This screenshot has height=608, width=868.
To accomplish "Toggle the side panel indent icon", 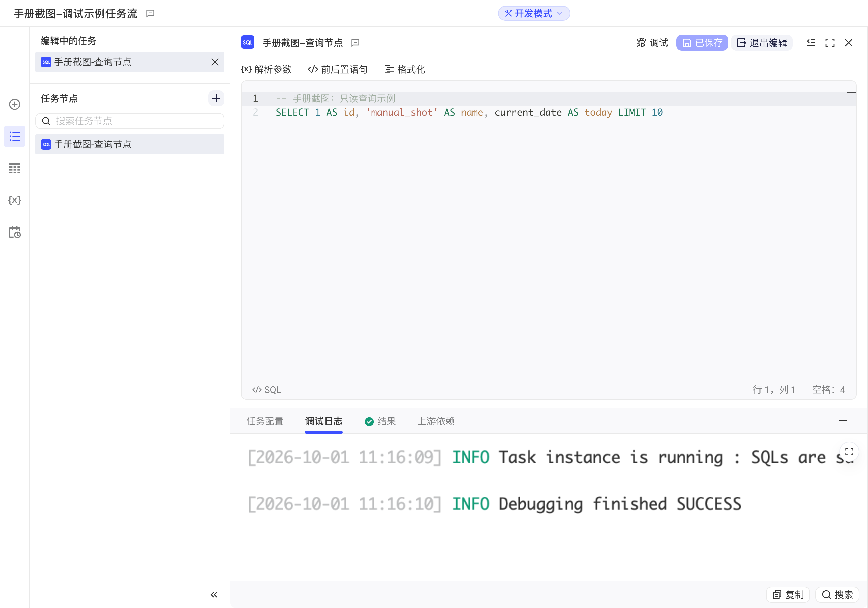I will point(811,43).
